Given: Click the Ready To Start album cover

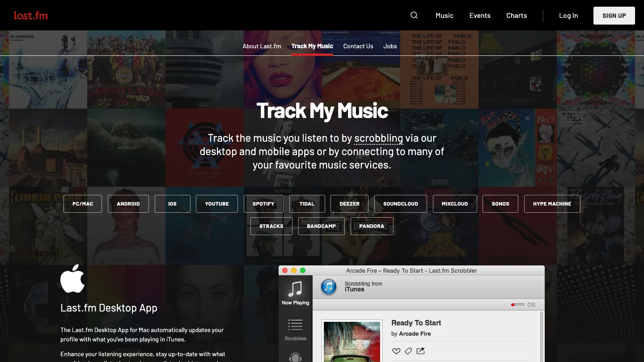Looking at the screenshot, I should click(x=352, y=341).
